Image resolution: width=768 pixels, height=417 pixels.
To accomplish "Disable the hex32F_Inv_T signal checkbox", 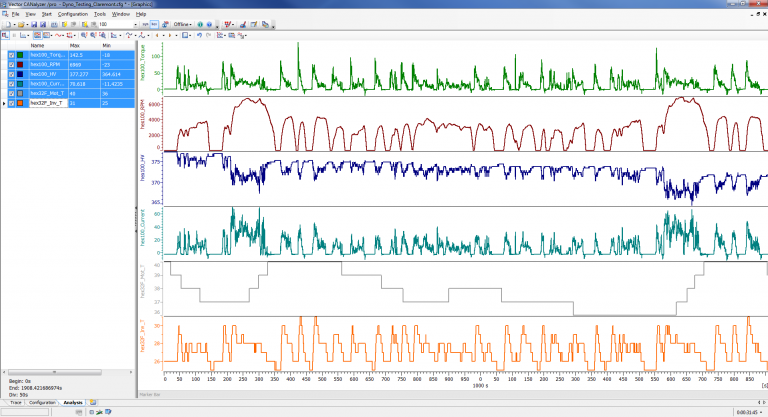I will [12, 103].
